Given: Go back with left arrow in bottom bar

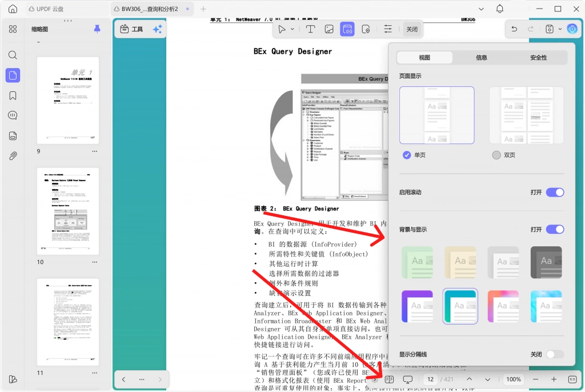Looking at the screenshot, I should click(123, 379).
